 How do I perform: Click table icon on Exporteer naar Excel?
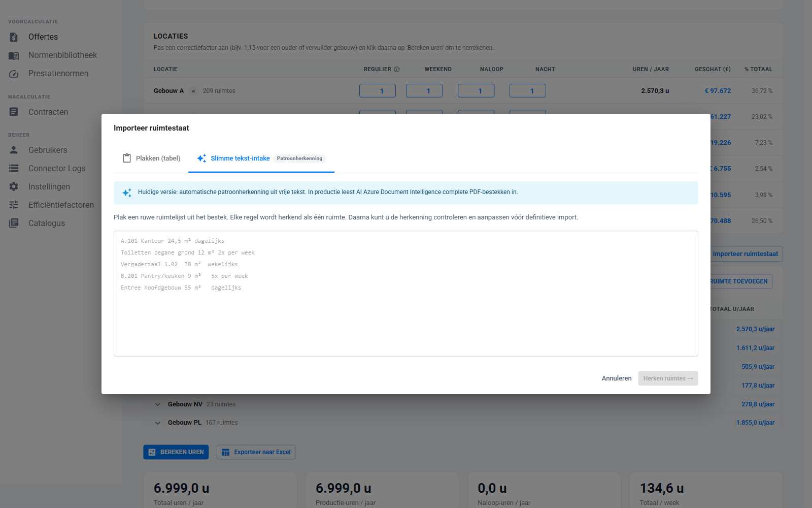(x=225, y=452)
